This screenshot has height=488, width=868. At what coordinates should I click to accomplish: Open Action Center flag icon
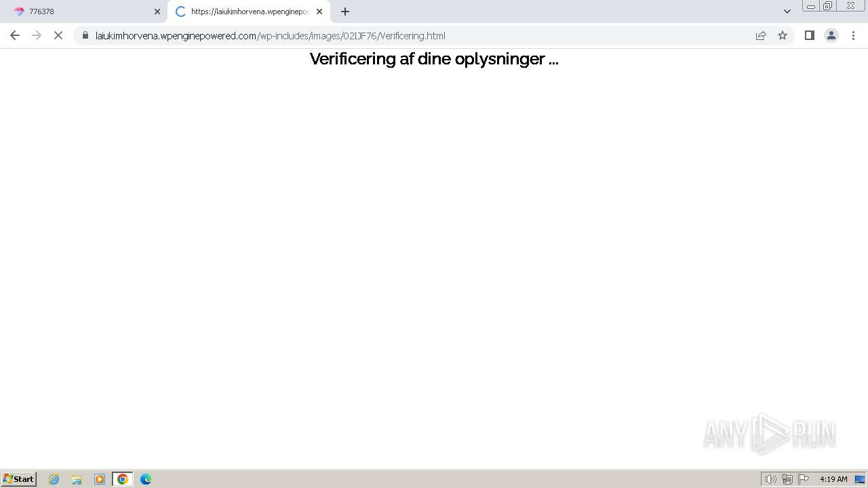click(x=804, y=479)
